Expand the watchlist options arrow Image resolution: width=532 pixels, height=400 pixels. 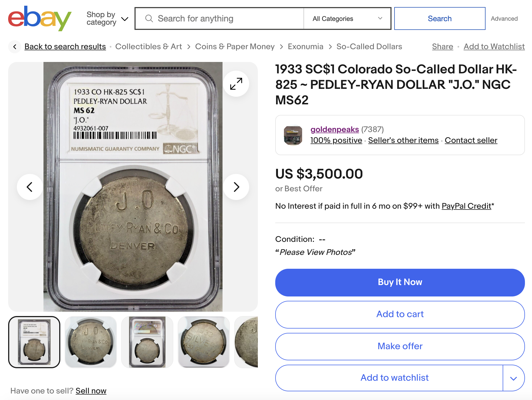(x=513, y=378)
